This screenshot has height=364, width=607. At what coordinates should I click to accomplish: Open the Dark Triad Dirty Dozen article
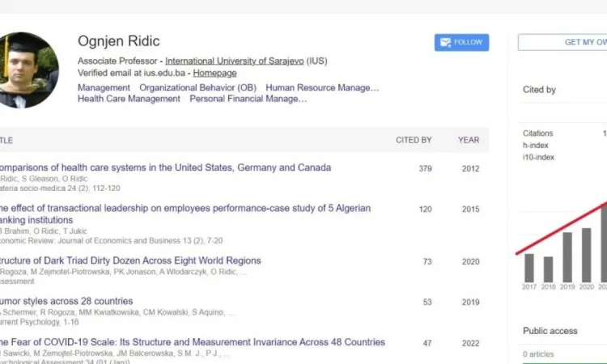click(x=130, y=260)
